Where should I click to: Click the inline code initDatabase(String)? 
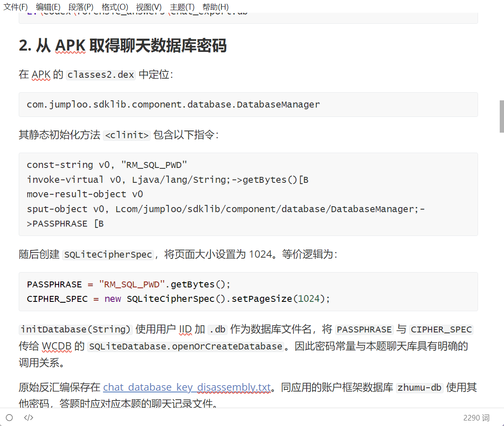click(x=76, y=329)
